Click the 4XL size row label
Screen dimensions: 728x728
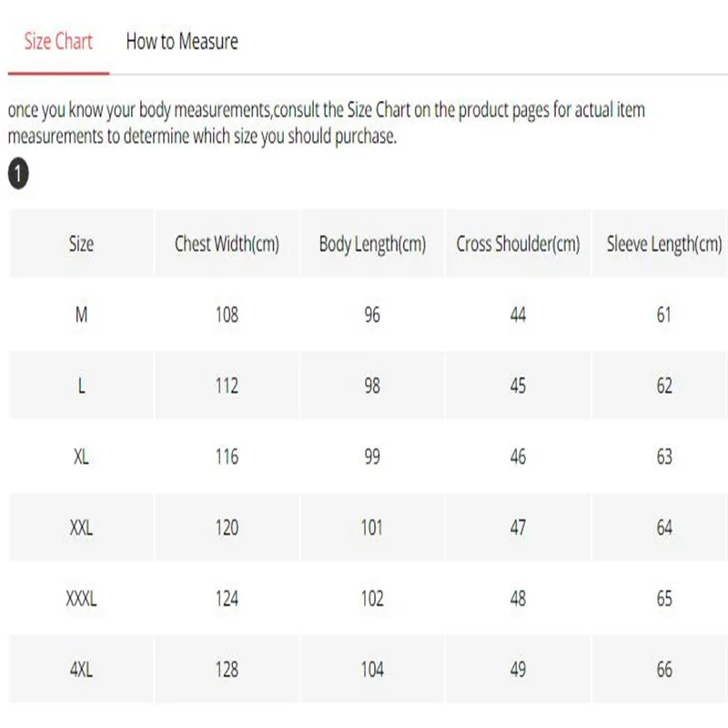tap(81, 670)
